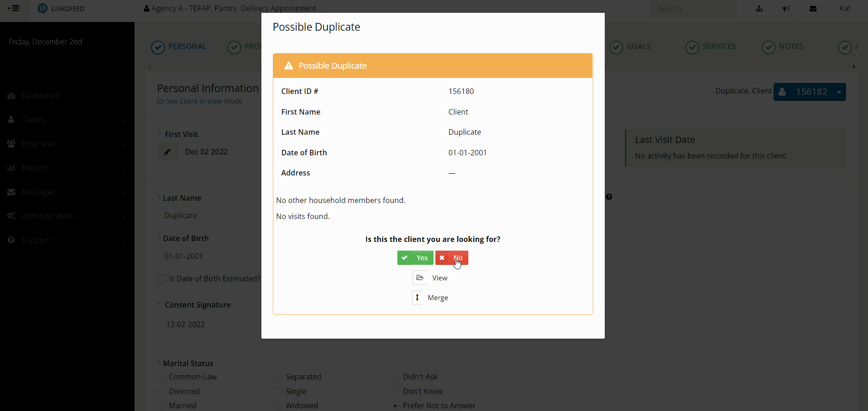This screenshot has height=411, width=868.
Task: Click chevron next to Clients
Action: (124, 121)
